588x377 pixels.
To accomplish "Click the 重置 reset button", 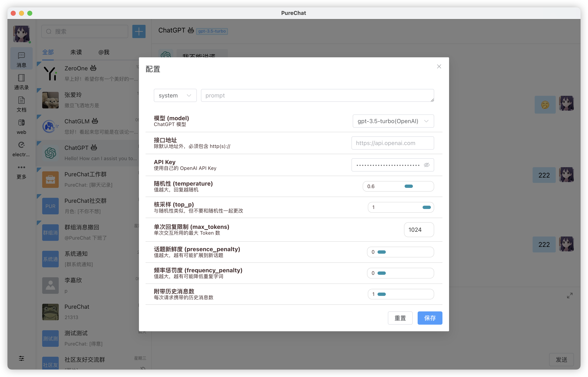I will pos(400,318).
